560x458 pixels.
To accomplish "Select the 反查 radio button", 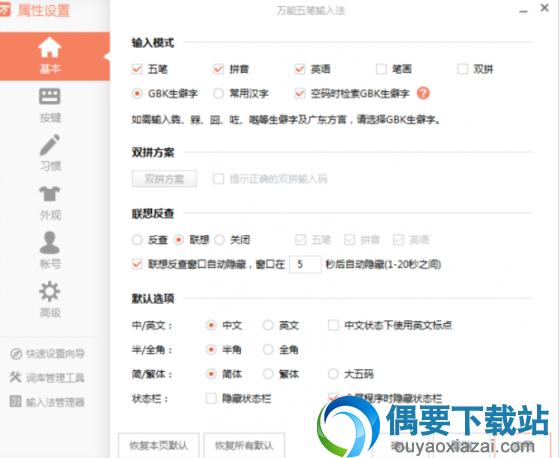I will tap(137, 240).
